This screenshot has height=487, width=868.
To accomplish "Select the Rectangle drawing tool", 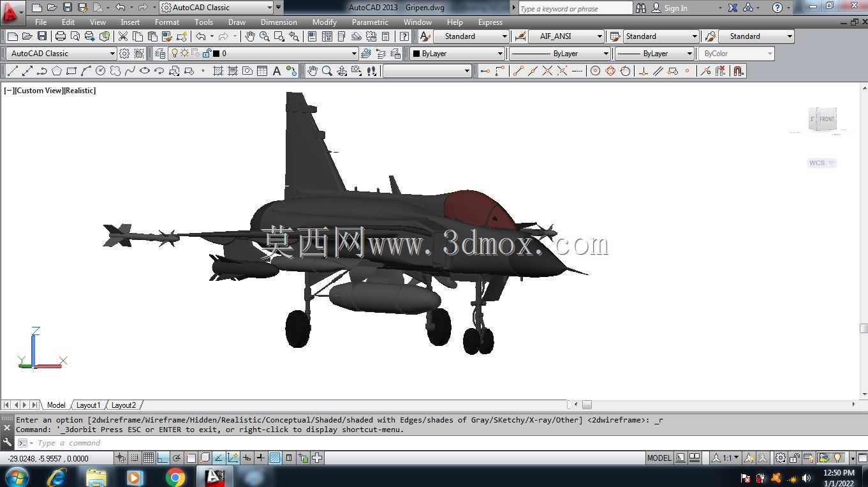I will coord(71,71).
